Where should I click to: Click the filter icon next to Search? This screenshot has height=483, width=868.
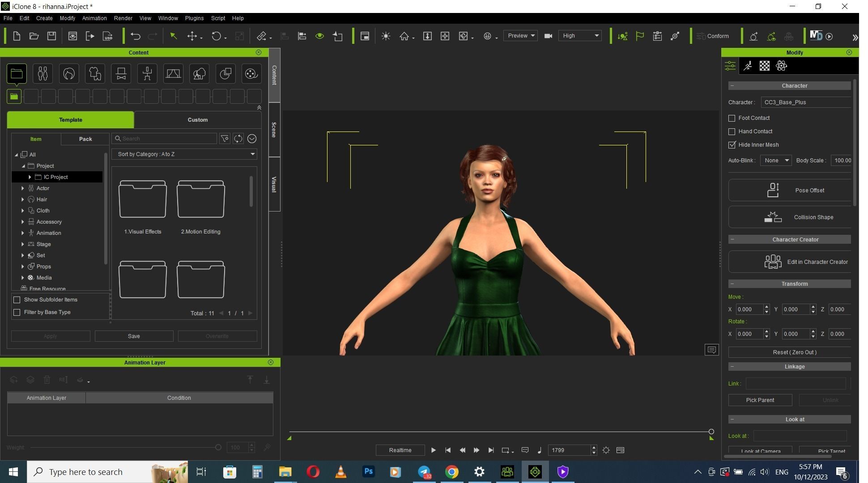click(225, 139)
